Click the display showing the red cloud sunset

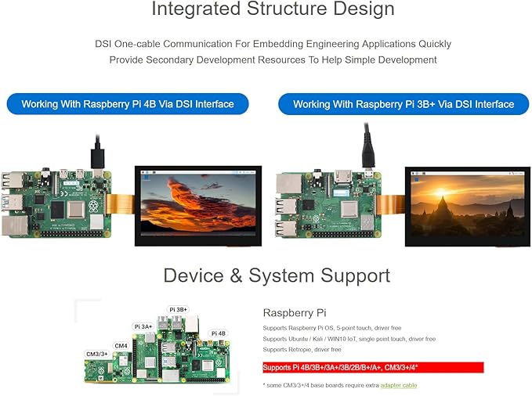pyautogui.click(x=198, y=206)
